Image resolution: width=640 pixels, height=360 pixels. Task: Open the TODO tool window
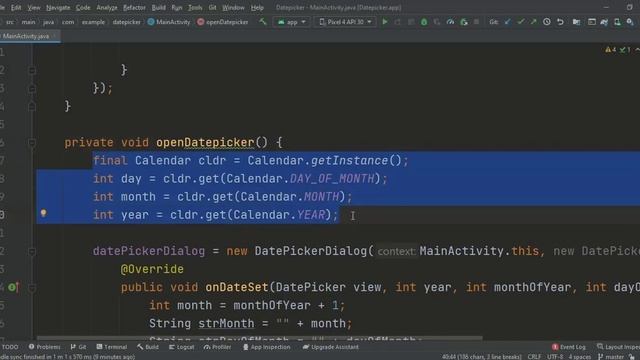click(x=10, y=347)
